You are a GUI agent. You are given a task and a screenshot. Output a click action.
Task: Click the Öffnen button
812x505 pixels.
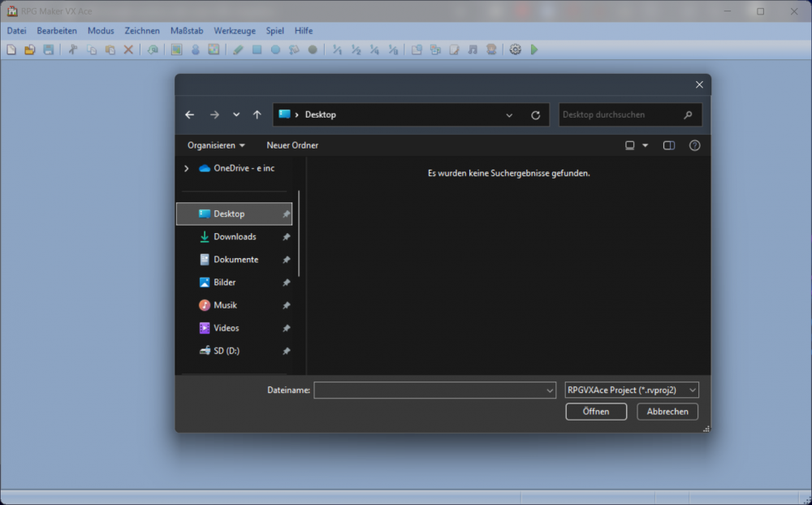[x=596, y=412]
